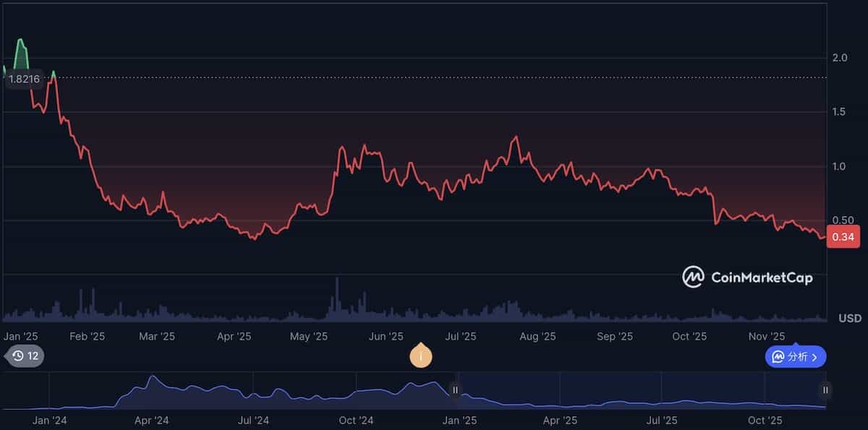Click the Aug '25 axis label
868x430 pixels.
(538, 336)
